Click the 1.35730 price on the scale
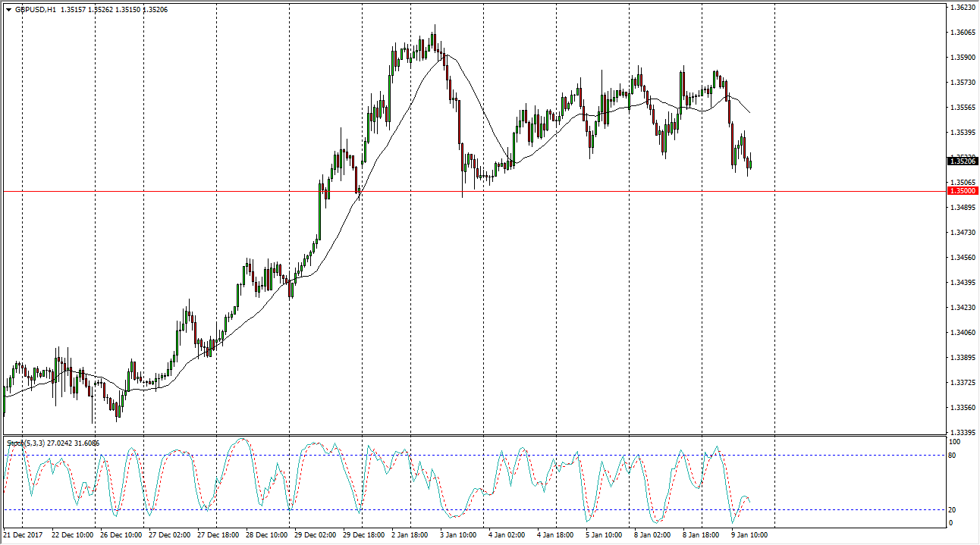The width and height of the screenshot is (980, 545). (x=962, y=82)
